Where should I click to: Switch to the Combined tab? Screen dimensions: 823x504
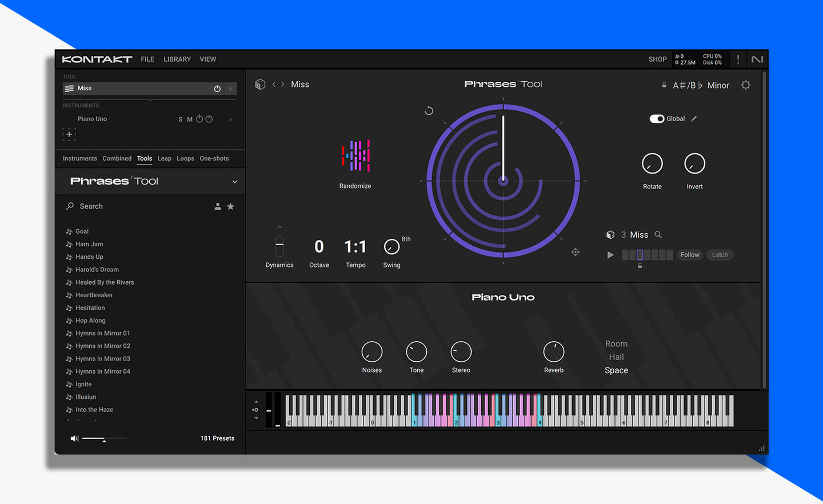[x=117, y=159]
